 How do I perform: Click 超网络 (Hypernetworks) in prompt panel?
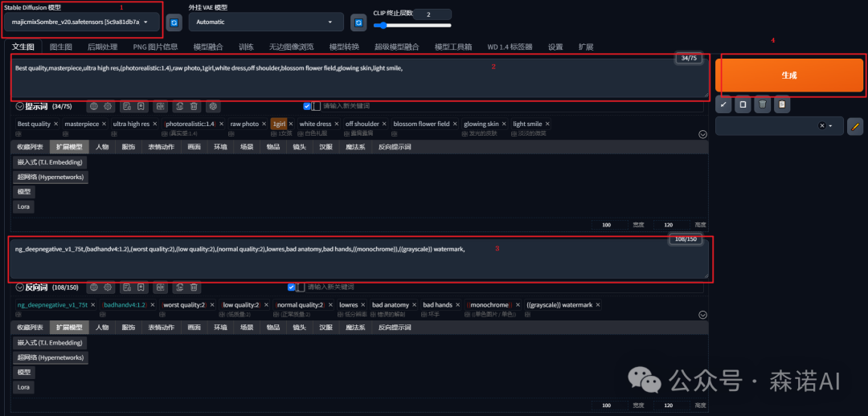pos(51,177)
